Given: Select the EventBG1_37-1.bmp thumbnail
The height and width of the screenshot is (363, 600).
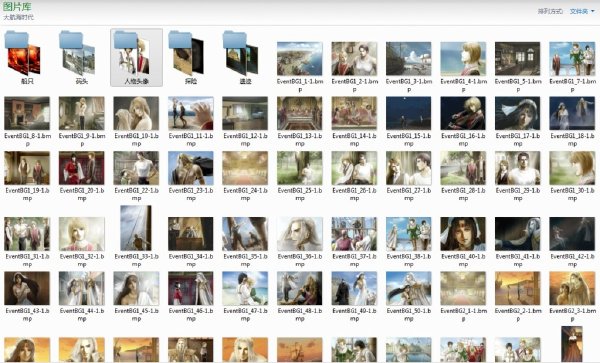Looking at the screenshot, I should (x=354, y=234).
